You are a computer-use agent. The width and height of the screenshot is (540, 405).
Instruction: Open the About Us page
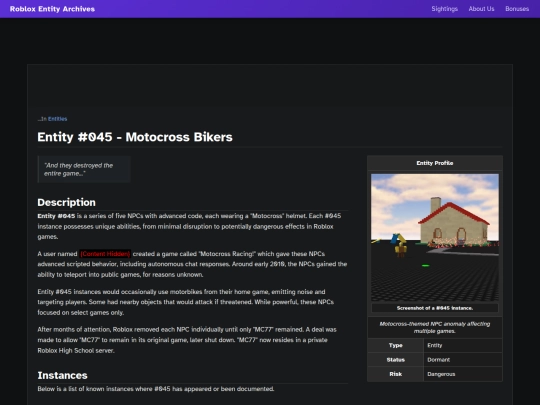click(481, 9)
